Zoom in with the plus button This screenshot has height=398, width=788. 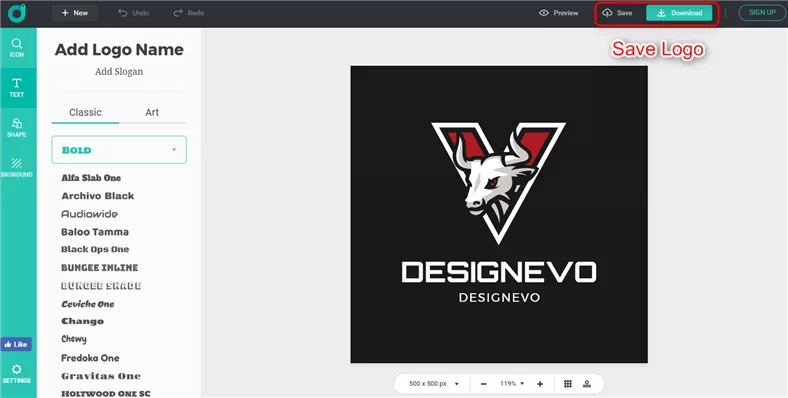(x=540, y=384)
